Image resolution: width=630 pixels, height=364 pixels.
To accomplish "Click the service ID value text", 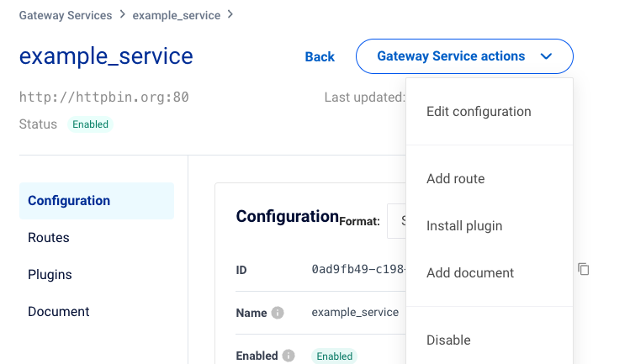I will (358, 269).
